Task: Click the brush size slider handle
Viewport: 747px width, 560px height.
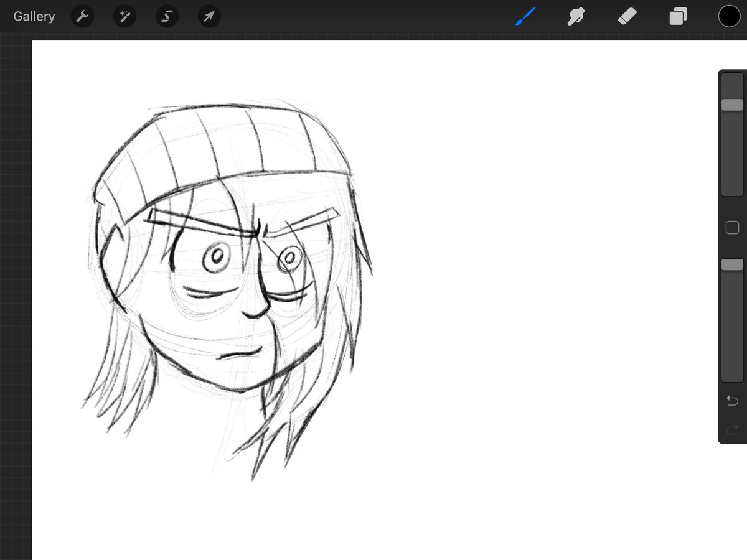Action: click(x=732, y=105)
